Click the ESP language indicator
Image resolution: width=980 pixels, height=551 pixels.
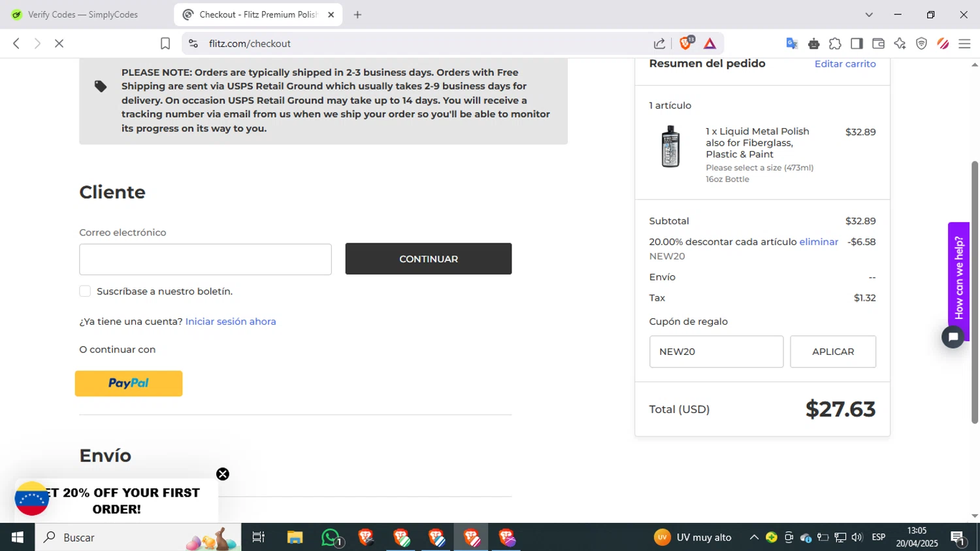[879, 537]
